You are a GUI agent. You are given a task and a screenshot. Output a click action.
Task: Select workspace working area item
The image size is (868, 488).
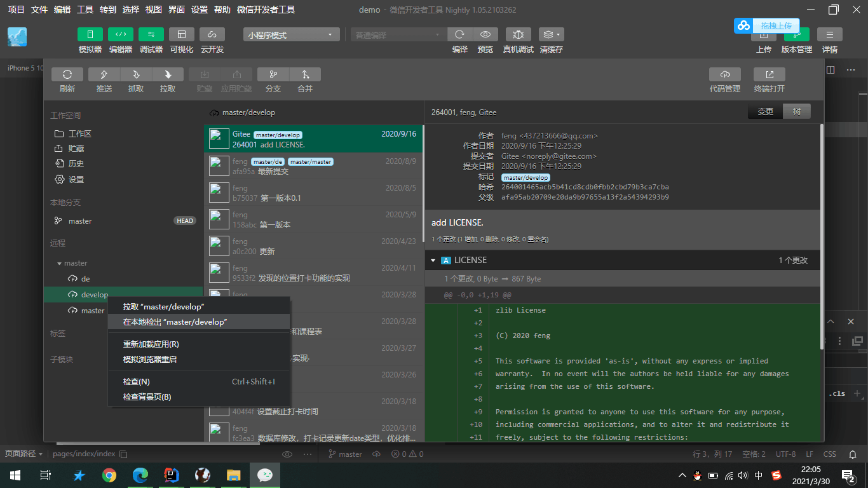pos(123,133)
